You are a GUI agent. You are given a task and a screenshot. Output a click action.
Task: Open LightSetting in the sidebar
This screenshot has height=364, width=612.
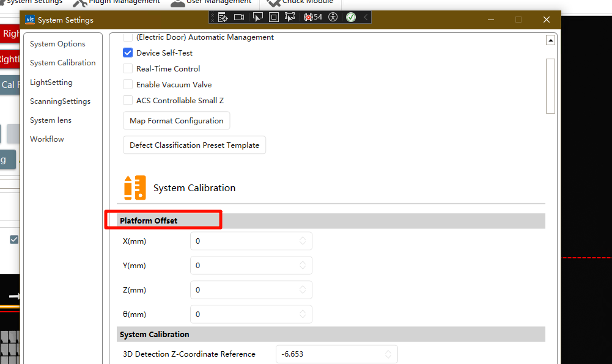point(51,82)
